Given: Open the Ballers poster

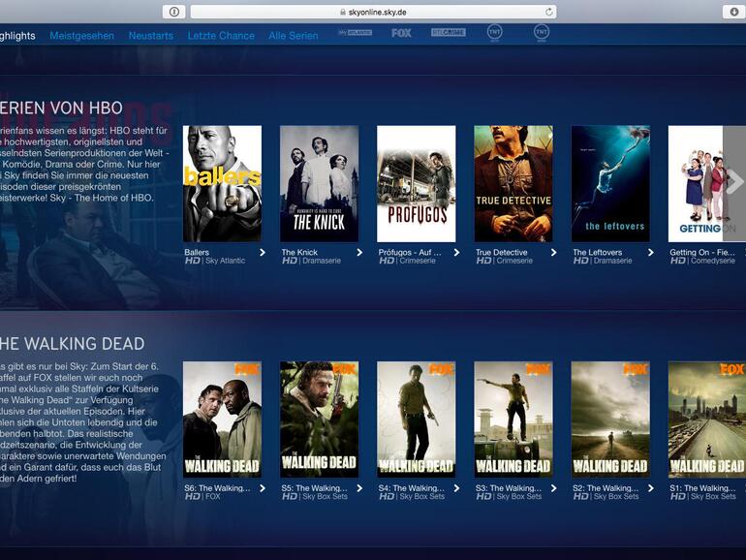Looking at the screenshot, I should tap(222, 184).
